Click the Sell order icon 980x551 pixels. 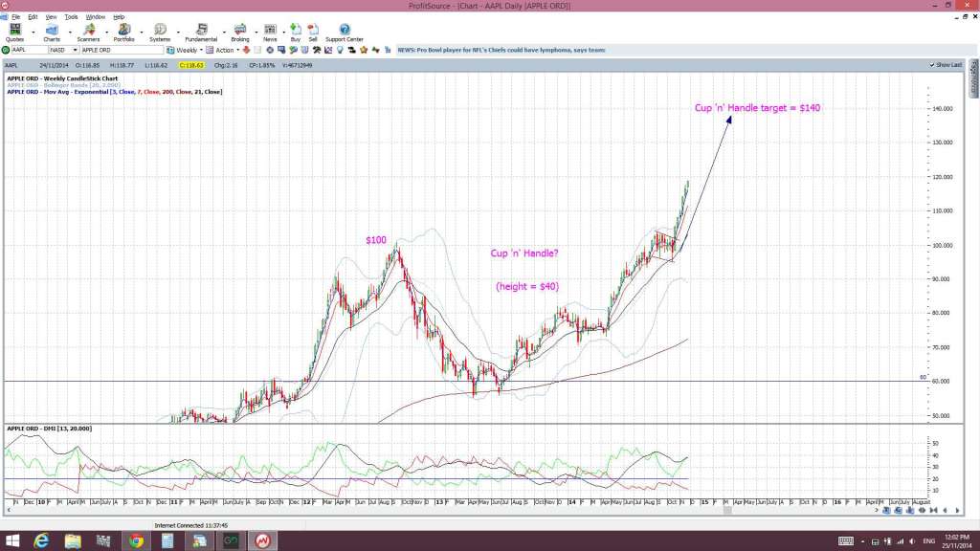pos(313,30)
